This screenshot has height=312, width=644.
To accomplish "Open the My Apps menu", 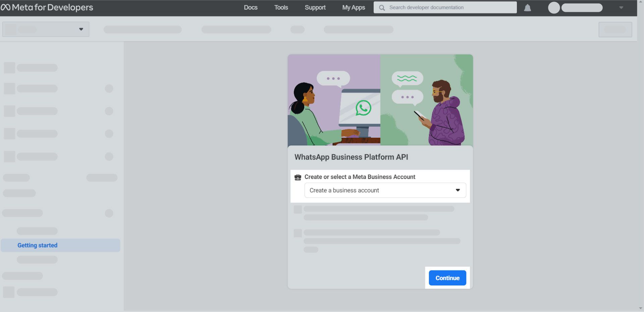I will 353,7.
